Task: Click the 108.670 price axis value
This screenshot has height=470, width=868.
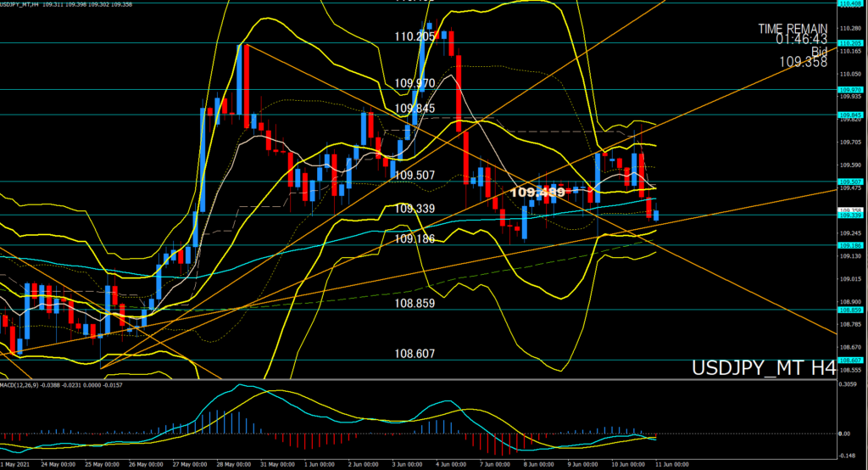Action: 850,348
